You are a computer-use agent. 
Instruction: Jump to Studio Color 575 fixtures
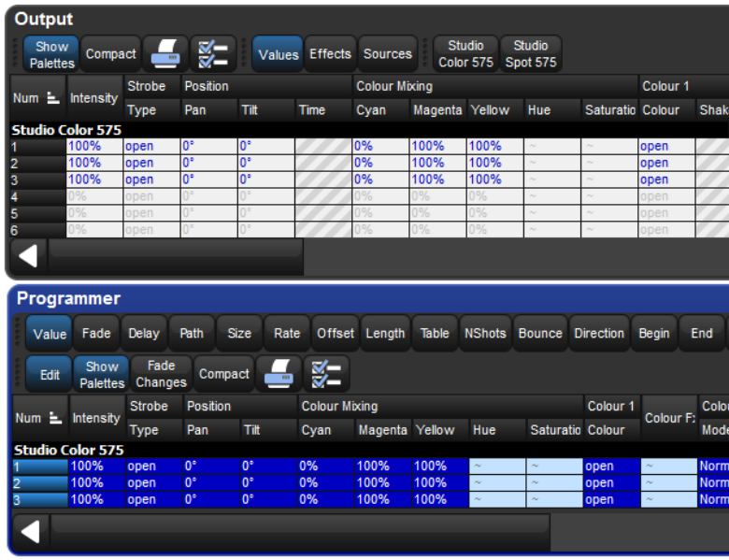click(465, 54)
